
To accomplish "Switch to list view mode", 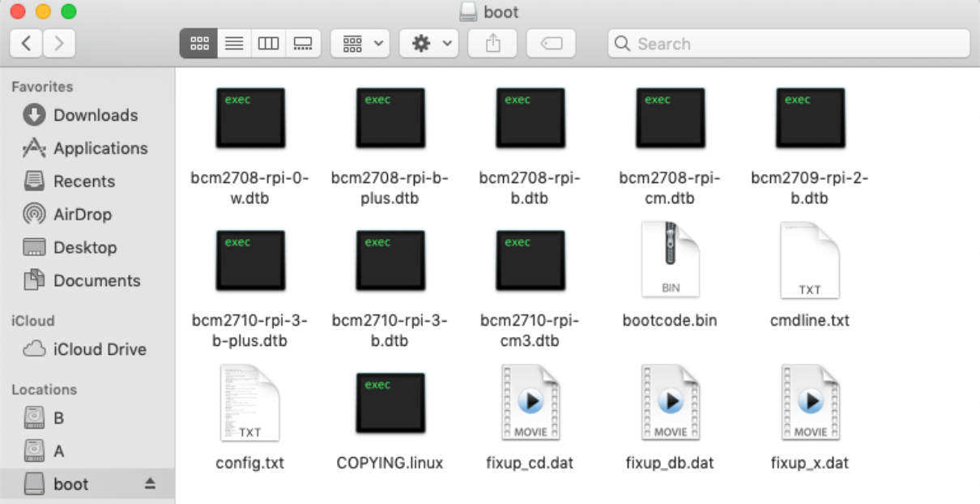I will click(x=234, y=44).
